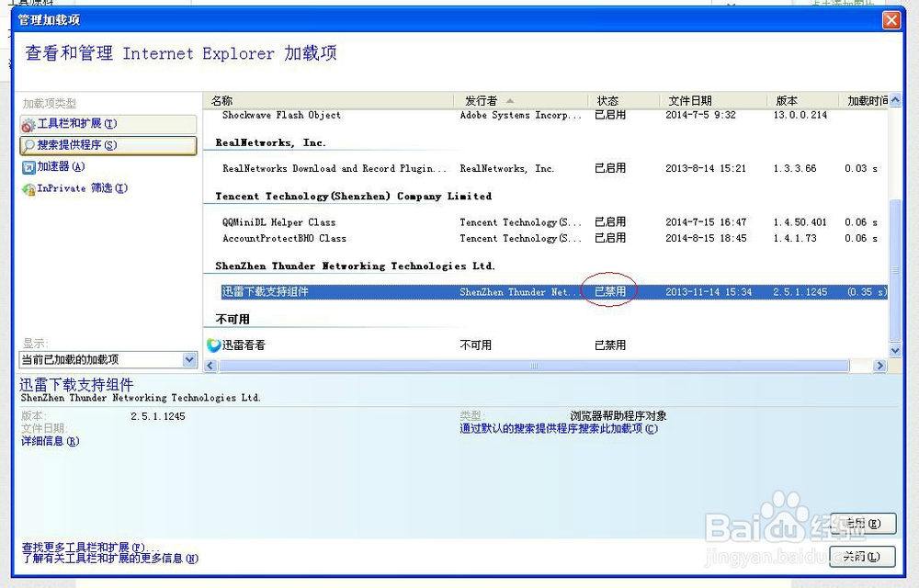The height and width of the screenshot is (588, 919).
Task: Select the accelerators icon
Action: pos(28,167)
